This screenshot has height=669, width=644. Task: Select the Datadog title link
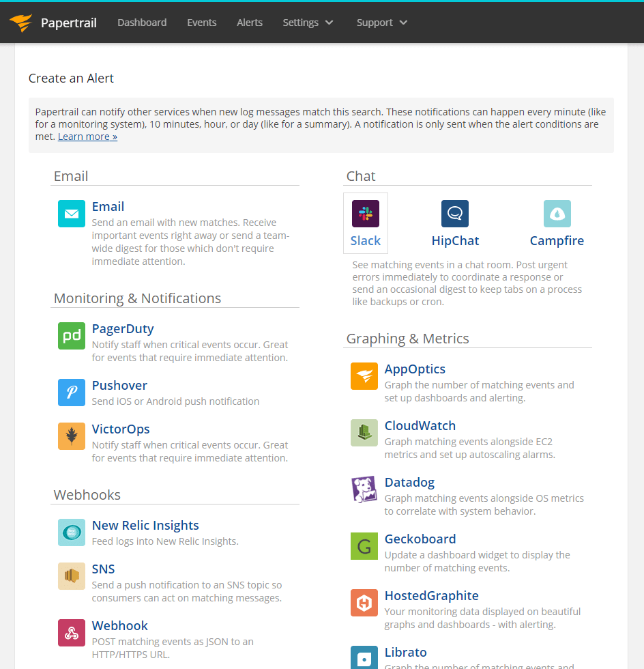click(x=409, y=483)
